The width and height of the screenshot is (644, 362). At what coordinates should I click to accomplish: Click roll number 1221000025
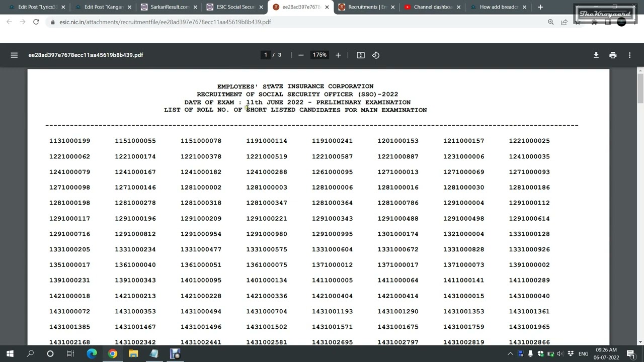[x=529, y=141]
